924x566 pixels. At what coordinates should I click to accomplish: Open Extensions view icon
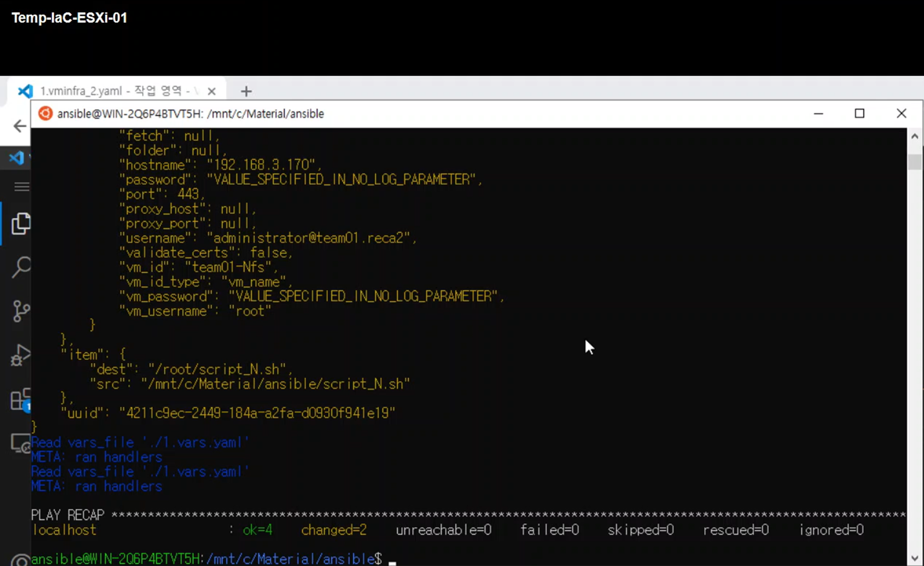20,400
